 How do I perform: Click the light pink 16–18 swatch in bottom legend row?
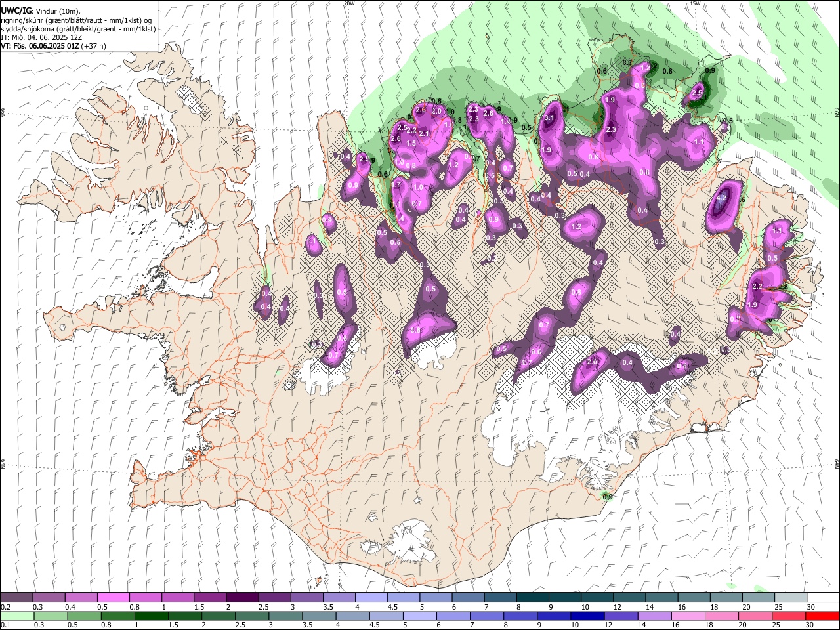pyautogui.click(x=688, y=616)
